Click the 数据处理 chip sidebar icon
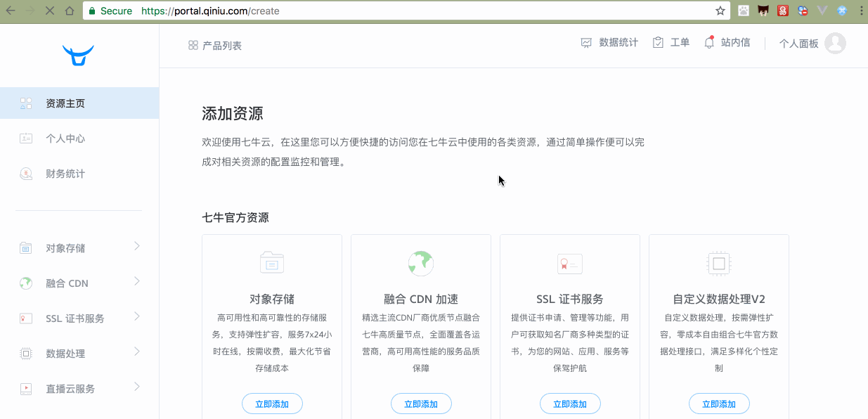 (x=26, y=354)
